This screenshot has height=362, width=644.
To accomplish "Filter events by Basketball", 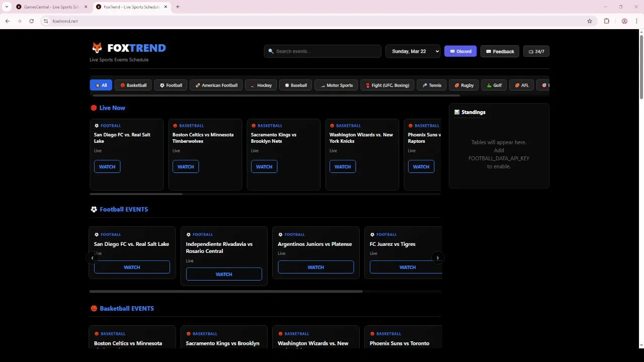I will click(133, 85).
